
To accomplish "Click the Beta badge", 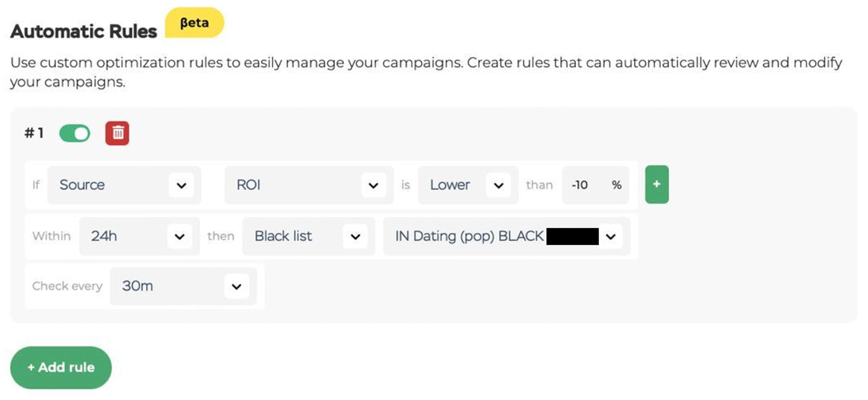I will [194, 23].
